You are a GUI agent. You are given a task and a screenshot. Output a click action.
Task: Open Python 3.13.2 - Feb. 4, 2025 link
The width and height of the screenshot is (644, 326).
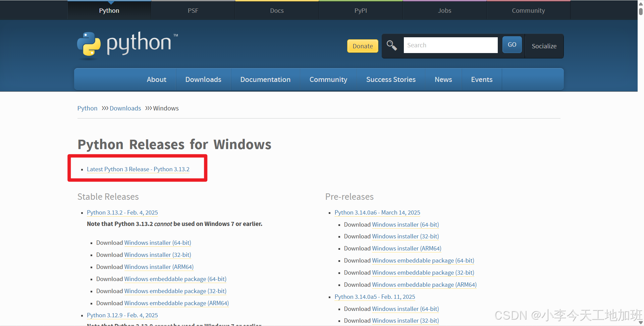tap(122, 213)
